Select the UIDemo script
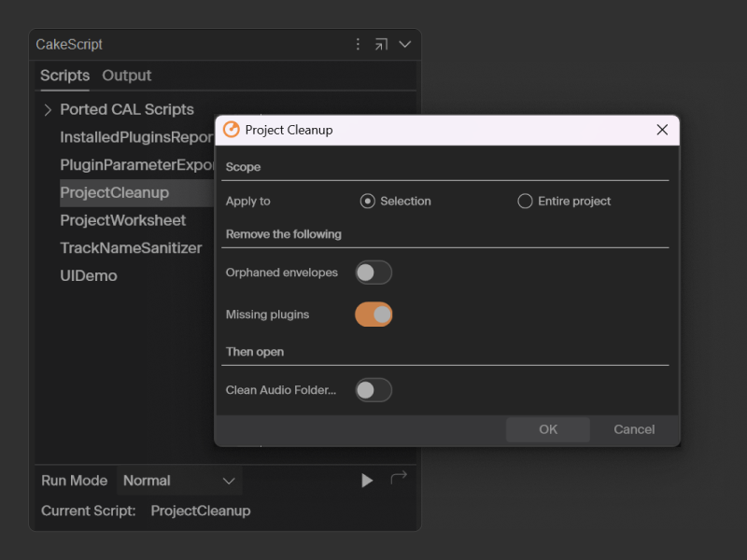Viewport: 747px width, 560px height. point(89,275)
